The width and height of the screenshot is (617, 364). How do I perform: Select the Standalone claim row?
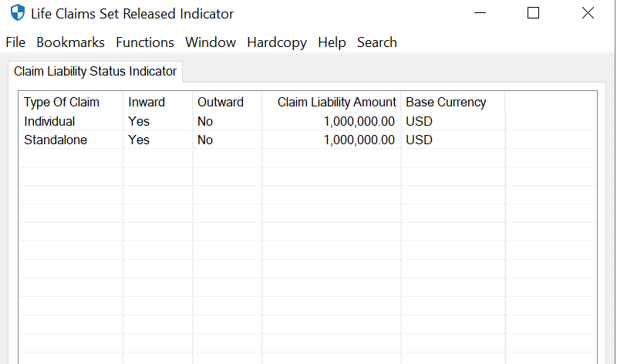coord(56,140)
